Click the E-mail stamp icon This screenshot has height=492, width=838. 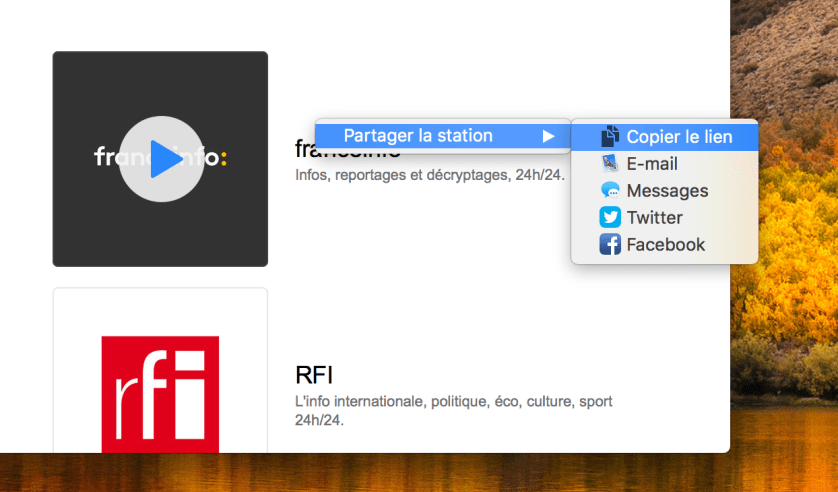click(x=610, y=163)
